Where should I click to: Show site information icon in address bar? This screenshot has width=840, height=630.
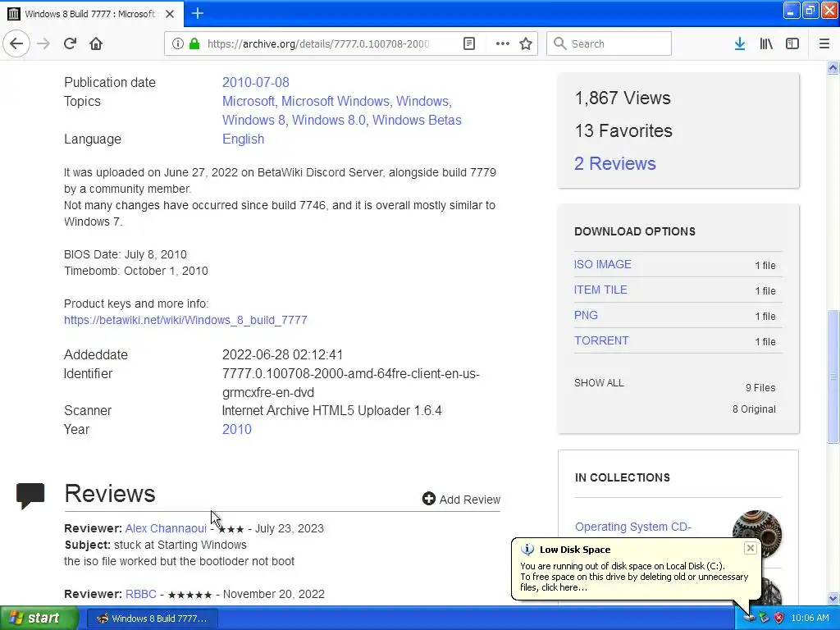coord(177,43)
